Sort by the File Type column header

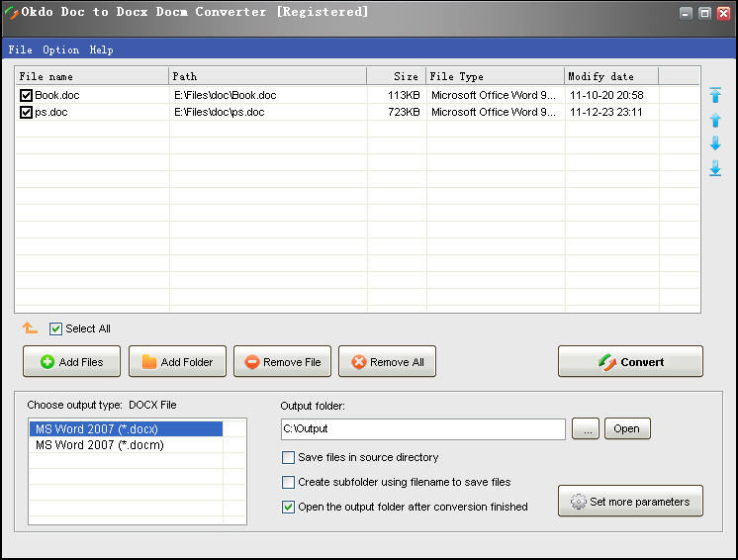point(496,76)
